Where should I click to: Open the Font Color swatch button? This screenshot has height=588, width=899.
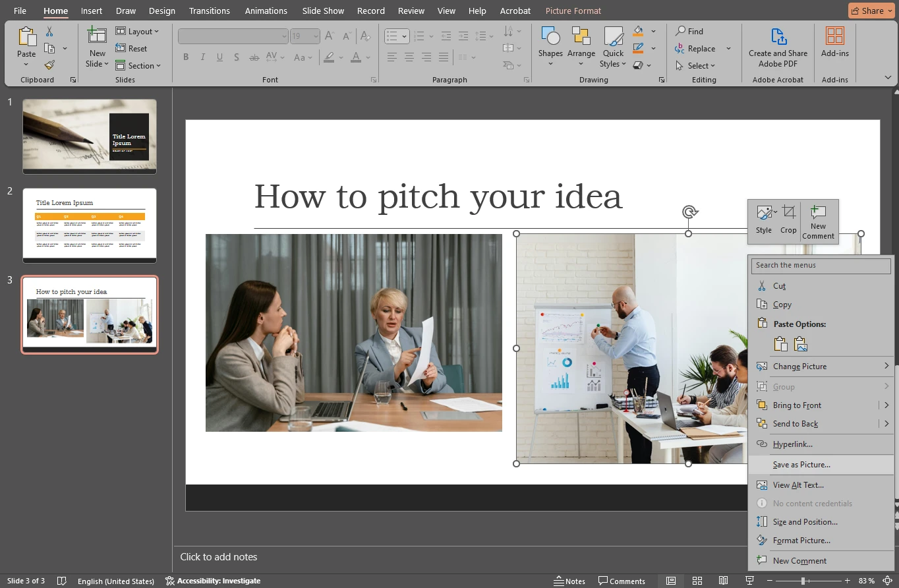pyautogui.click(x=356, y=57)
